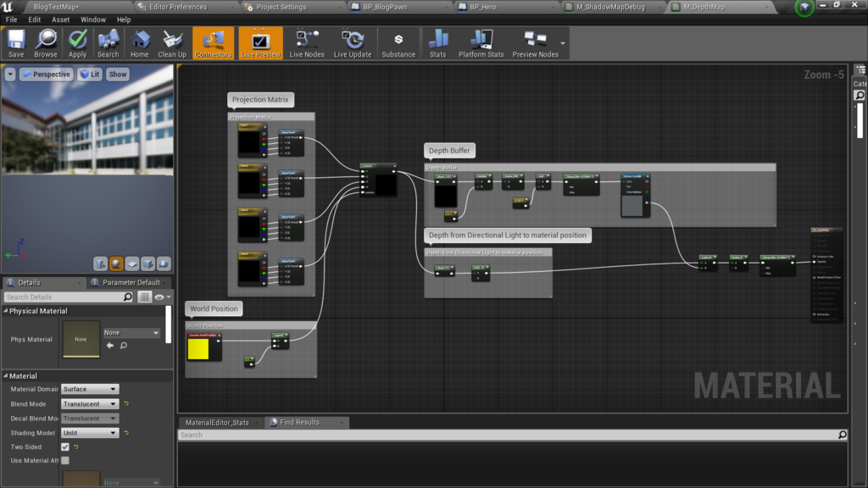The width and height of the screenshot is (868, 488).
Task: Open viewport options dropdown arrow
Action: 10,75
